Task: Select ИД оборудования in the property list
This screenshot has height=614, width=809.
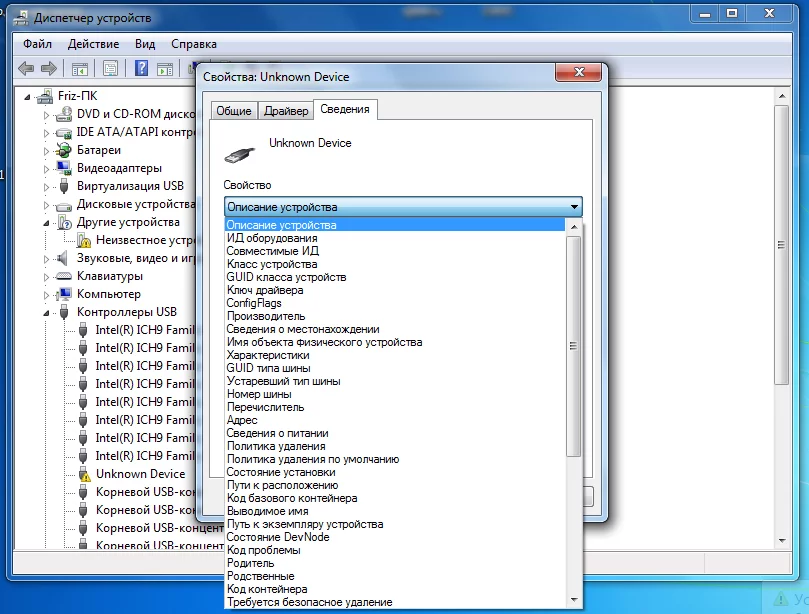Action: 290,238
